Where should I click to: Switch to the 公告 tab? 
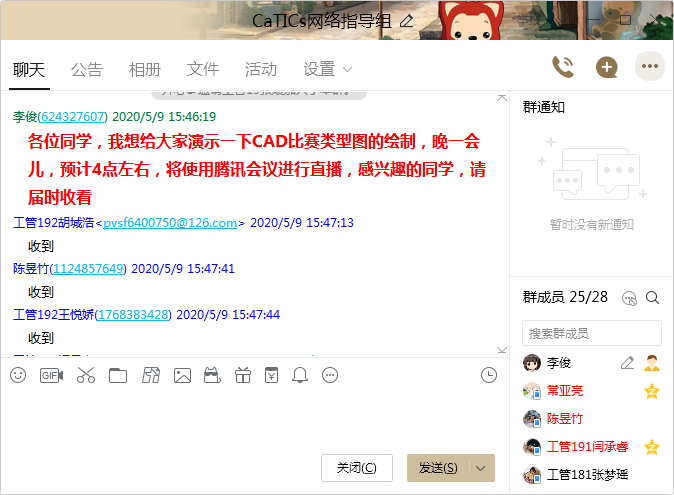[x=87, y=69]
